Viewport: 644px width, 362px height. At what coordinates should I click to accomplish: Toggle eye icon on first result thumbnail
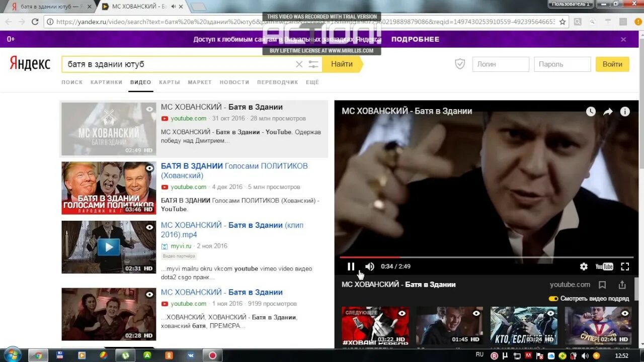tap(149, 109)
